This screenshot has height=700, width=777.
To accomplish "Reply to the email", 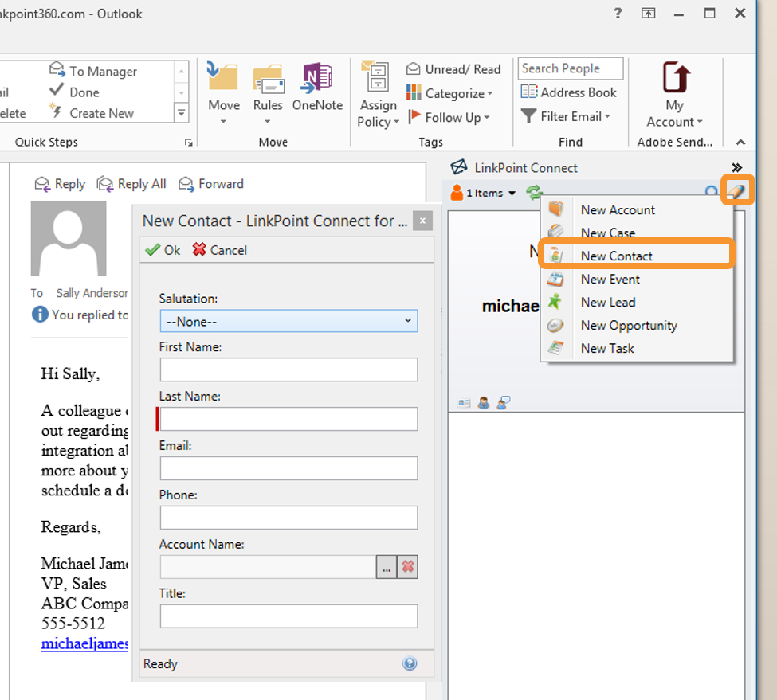I will point(60,184).
